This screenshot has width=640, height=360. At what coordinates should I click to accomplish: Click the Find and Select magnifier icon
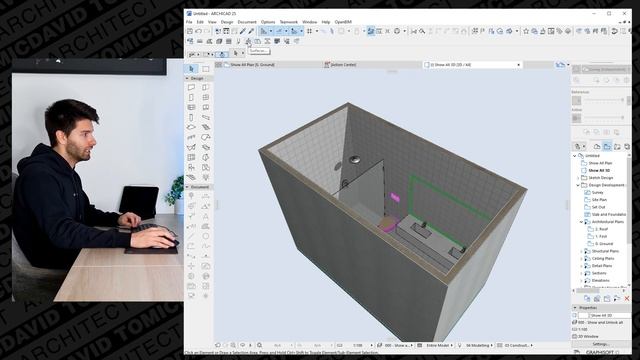422,31
